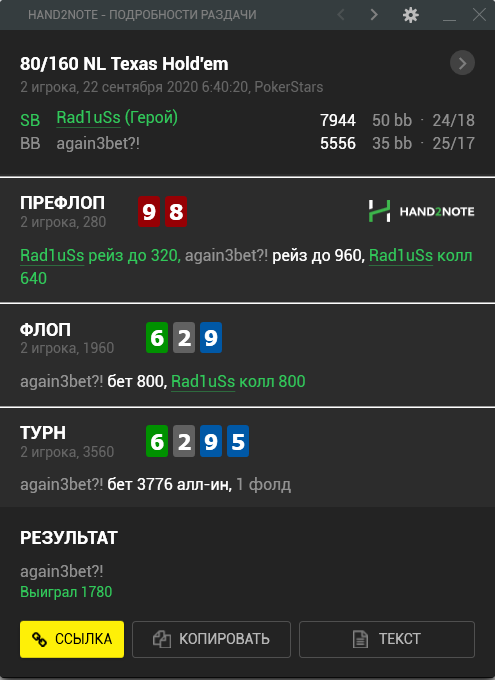495x680 pixels.
Task: Go to the next hand arrow
Action: coord(374,15)
